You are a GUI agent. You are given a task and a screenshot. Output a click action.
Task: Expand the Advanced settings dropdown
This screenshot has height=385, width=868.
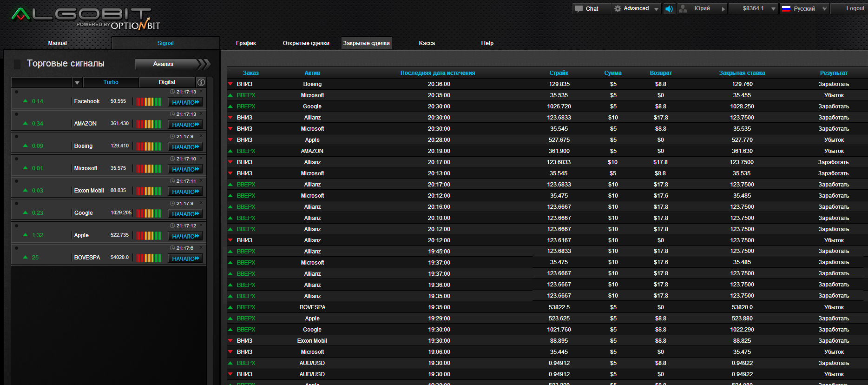656,9
